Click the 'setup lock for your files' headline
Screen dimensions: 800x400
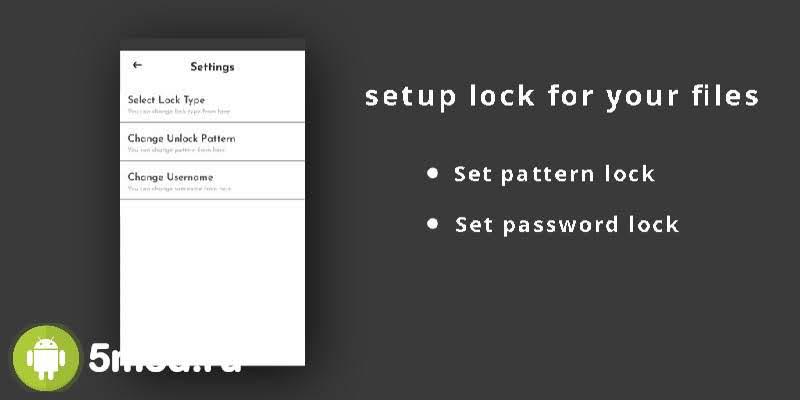point(561,97)
